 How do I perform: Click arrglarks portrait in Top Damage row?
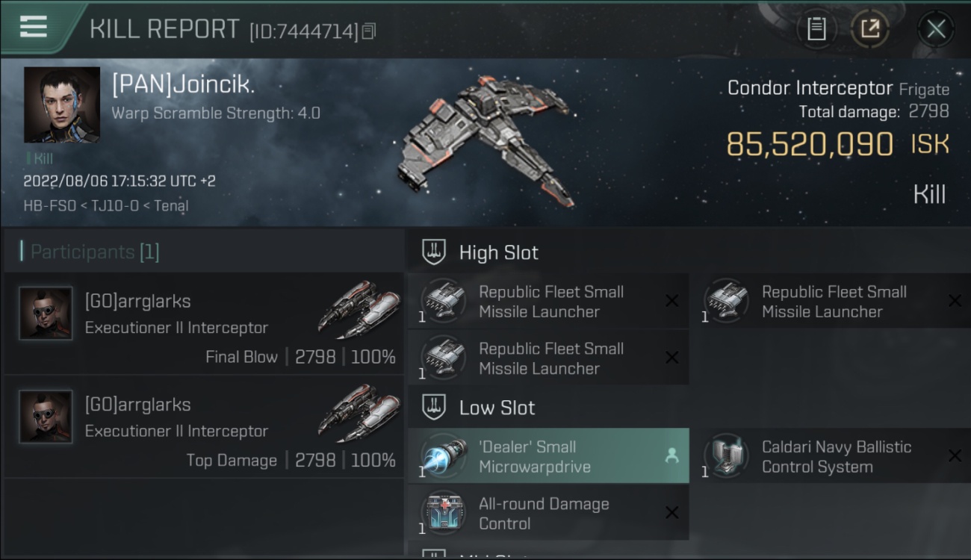(46, 417)
